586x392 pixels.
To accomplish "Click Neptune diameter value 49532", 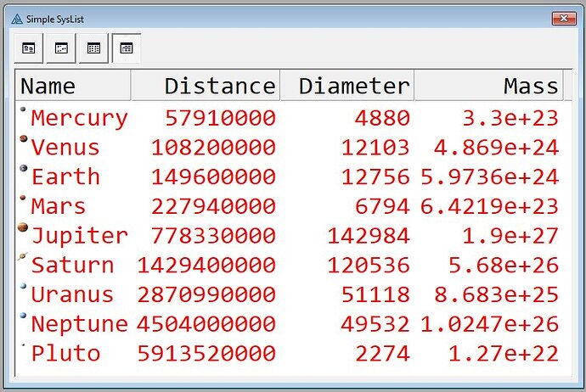I will tap(375, 324).
